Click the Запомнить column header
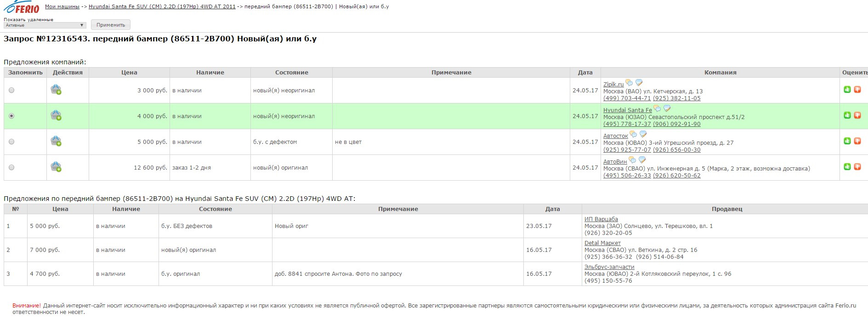Screen dimensions: 868x325 [25, 73]
